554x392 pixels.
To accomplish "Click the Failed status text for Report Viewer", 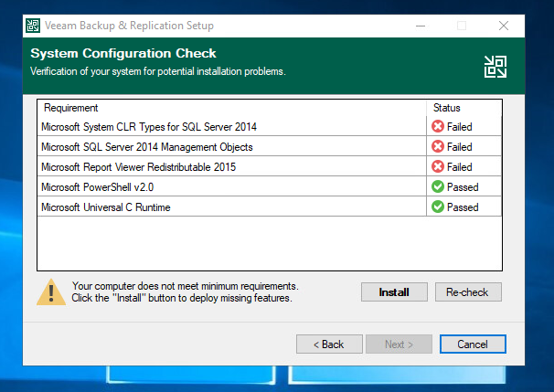I will [x=459, y=167].
